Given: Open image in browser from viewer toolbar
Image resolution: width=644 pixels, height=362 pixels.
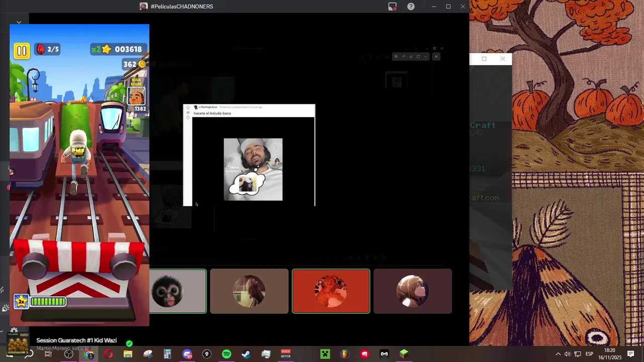Looking at the screenshot, I should pyautogui.click(x=418, y=57).
